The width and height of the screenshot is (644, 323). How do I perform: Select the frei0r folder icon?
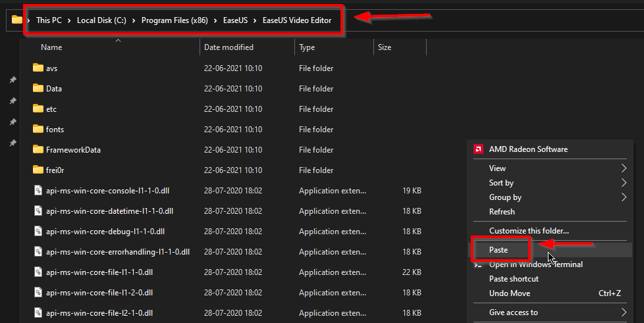(38, 170)
